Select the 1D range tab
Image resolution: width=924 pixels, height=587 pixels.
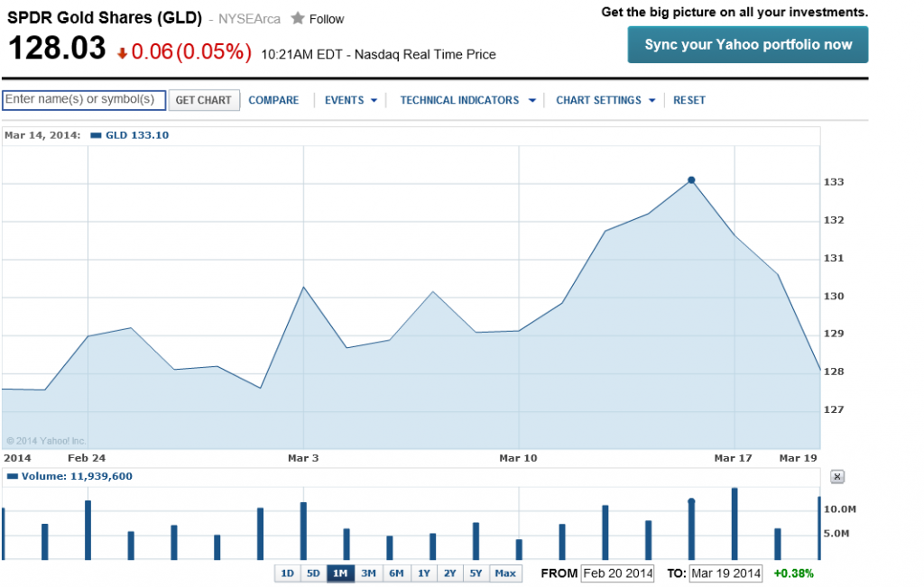tap(287, 573)
